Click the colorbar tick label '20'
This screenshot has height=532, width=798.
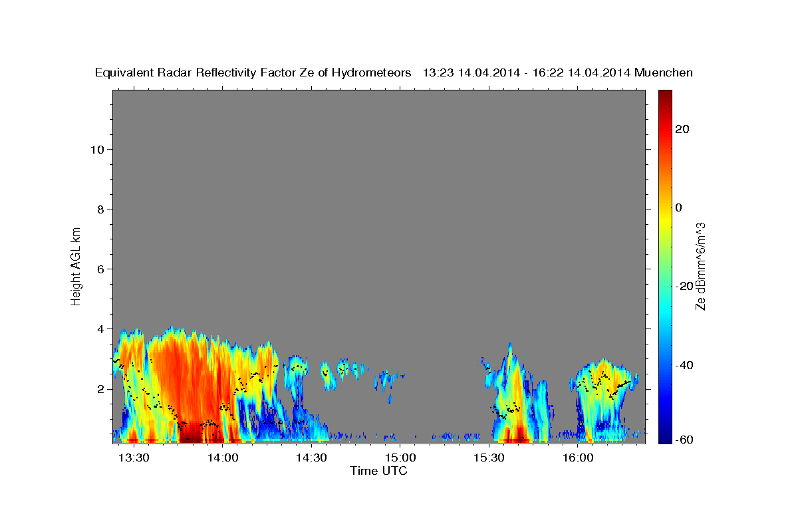(x=682, y=129)
